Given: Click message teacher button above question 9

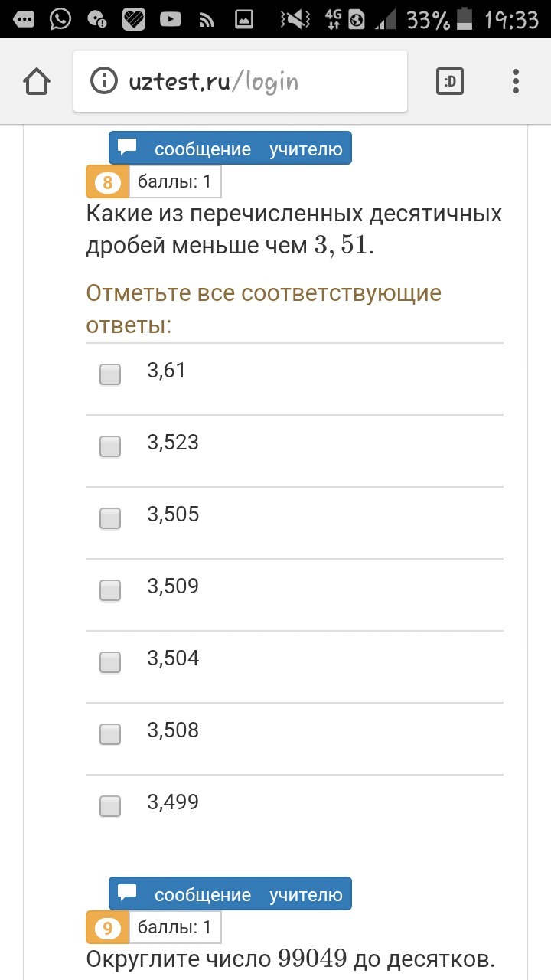Looking at the screenshot, I should (230, 894).
